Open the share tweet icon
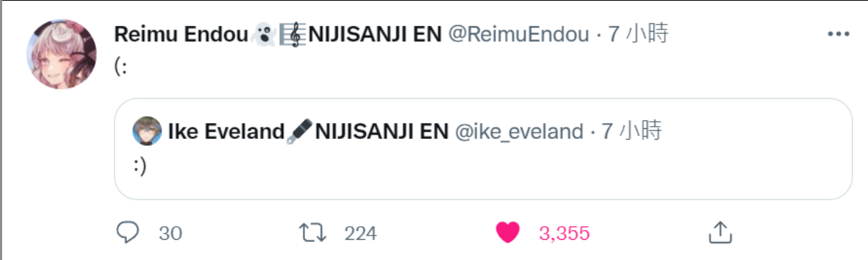This screenshot has height=260, width=868. click(x=720, y=232)
